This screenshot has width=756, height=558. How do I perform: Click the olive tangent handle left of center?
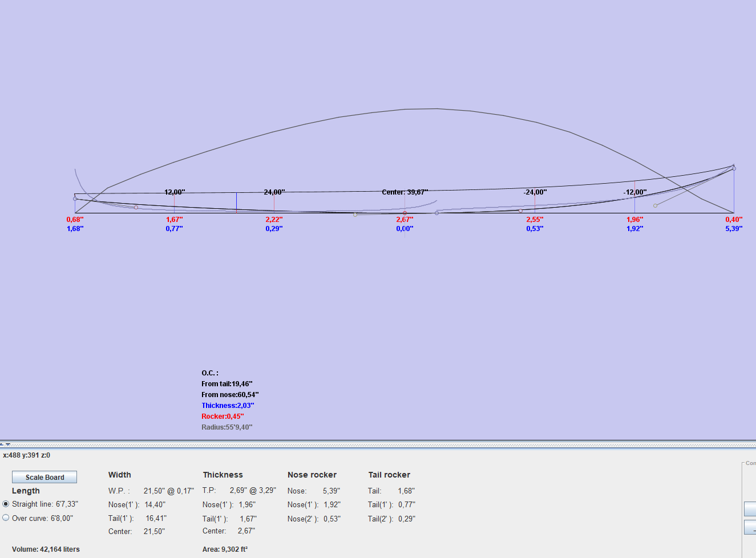click(355, 215)
